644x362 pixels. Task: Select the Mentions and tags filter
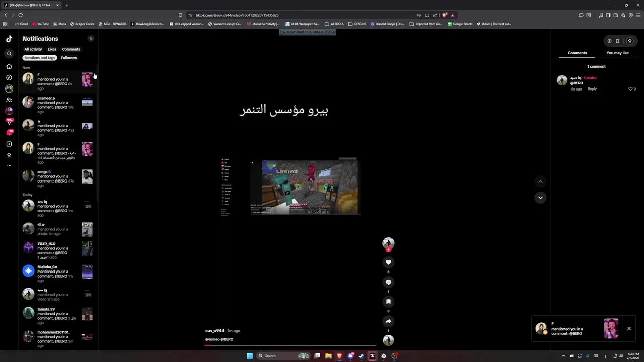pos(40,58)
